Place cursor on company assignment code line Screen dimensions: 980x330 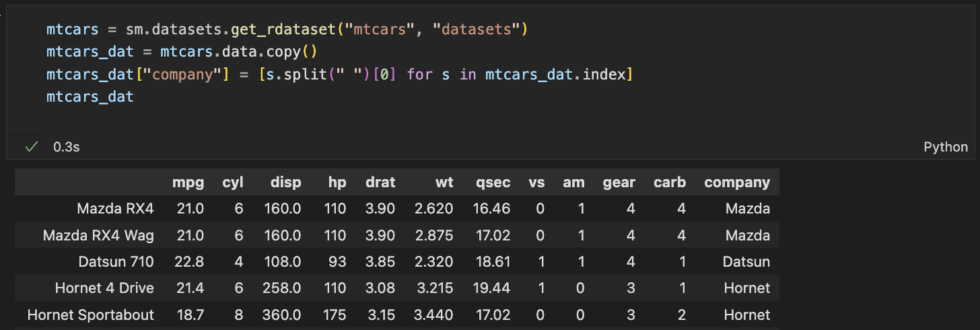340,74
